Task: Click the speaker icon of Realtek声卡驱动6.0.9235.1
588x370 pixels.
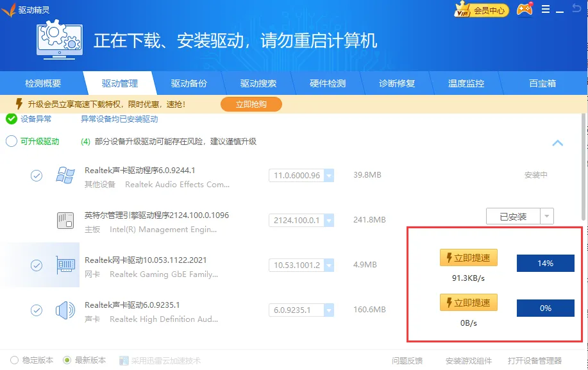Action: pyautogui.click(x=65, y=310)
